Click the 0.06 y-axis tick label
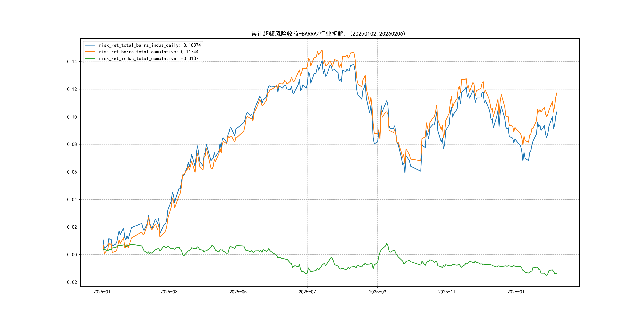The height and width of the screenshot is (322, 644). pyautogui.click(x=72, y=172)
